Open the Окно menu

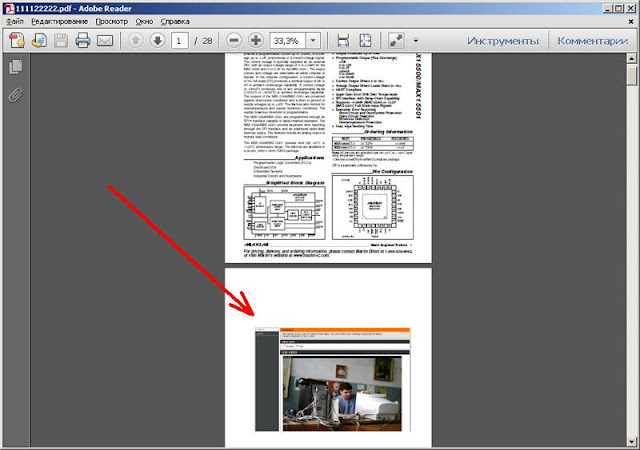coord(144,22)
